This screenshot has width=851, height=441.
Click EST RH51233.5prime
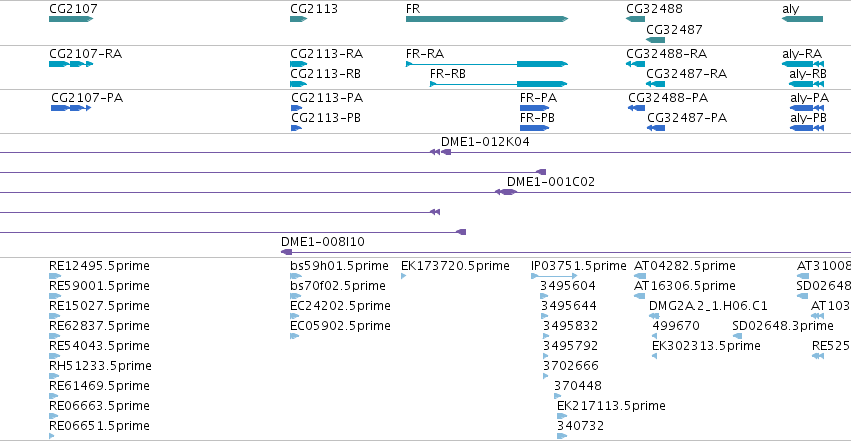pos(53,376)
